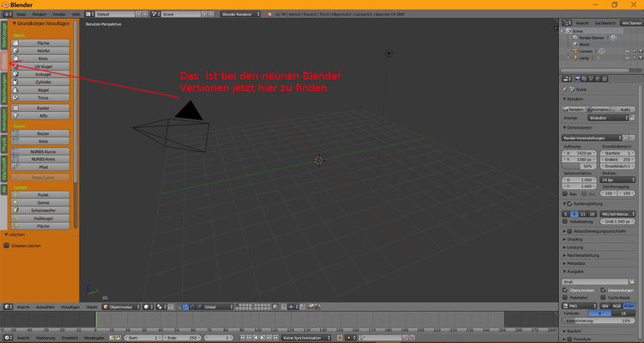Screen dimensions: 644x343
Task: Select Camera in the outliner
Action: point(586,51)
